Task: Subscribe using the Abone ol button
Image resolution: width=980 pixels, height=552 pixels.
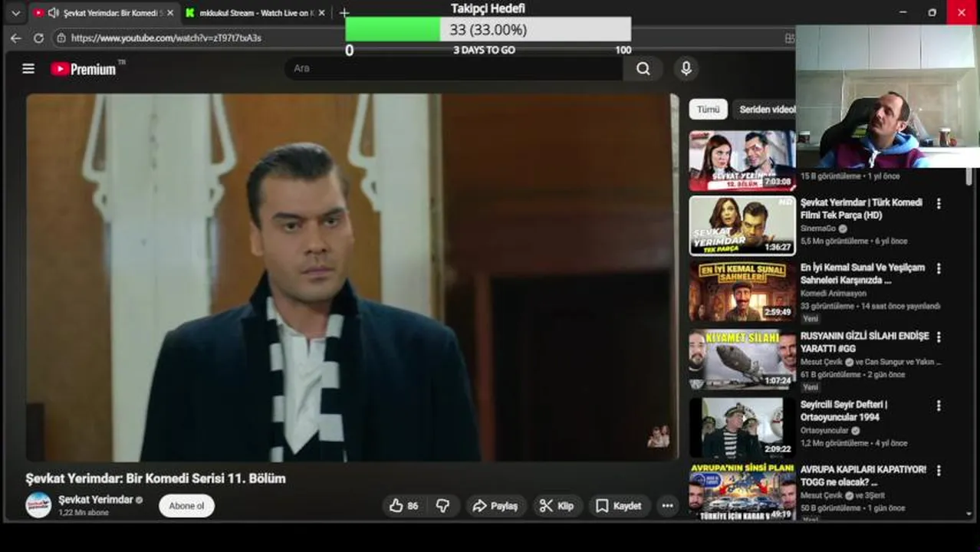Action: click(186, 506)
